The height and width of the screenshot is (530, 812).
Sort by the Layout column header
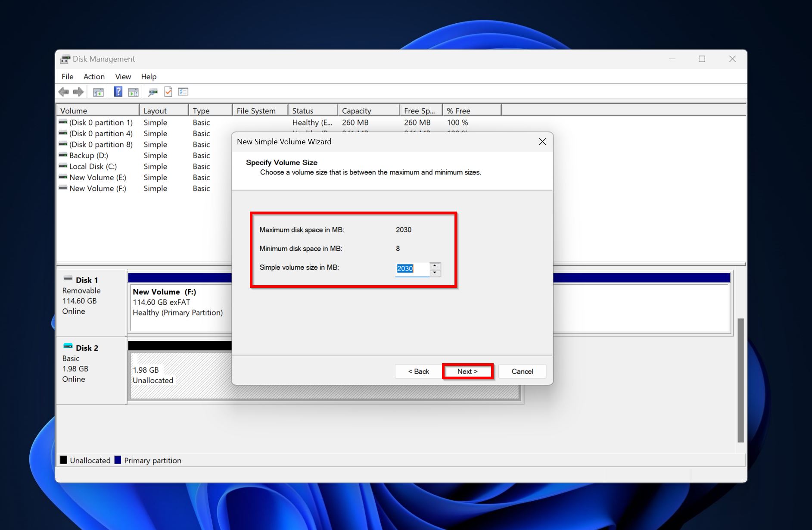pyautogui.click(x=164, y=111)
